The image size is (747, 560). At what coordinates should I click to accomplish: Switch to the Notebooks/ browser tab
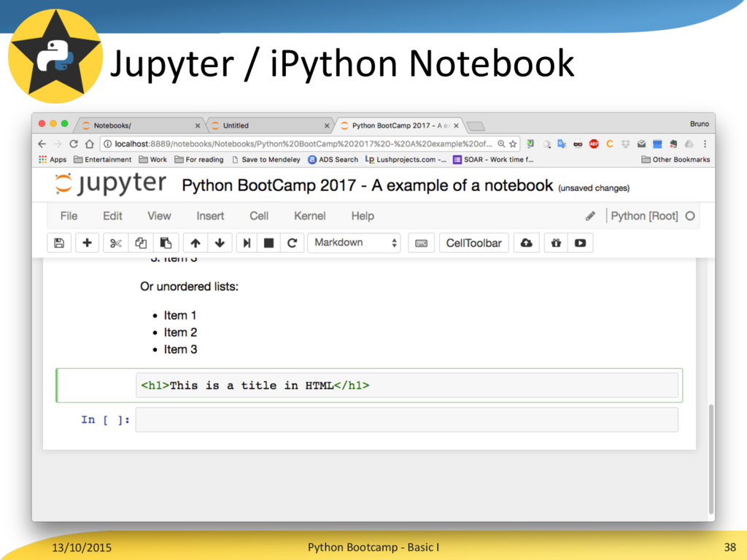click(x=139, y=125)
